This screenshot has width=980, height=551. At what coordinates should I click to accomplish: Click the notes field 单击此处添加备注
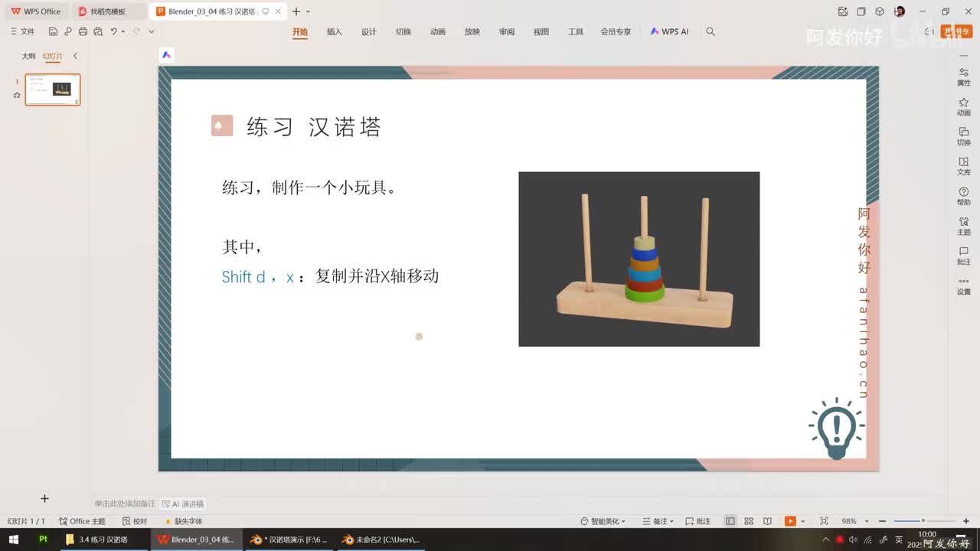pos(126,504)
